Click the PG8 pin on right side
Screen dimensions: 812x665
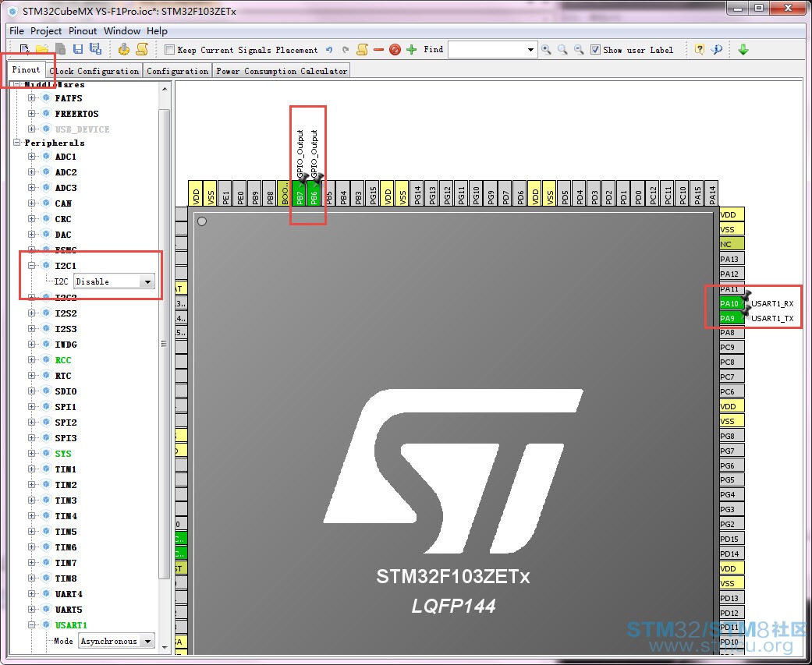(x=732, y=436)
